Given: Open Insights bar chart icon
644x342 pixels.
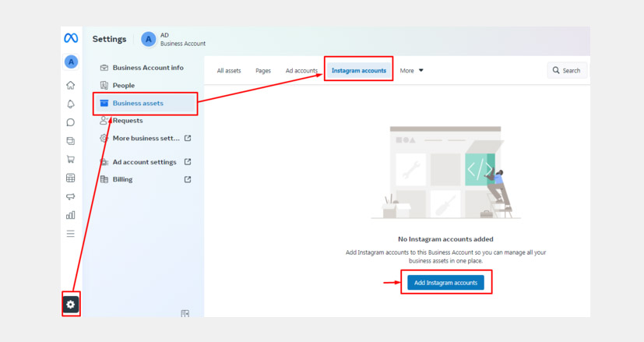Looking at the screenshot, I should point(71,215).
